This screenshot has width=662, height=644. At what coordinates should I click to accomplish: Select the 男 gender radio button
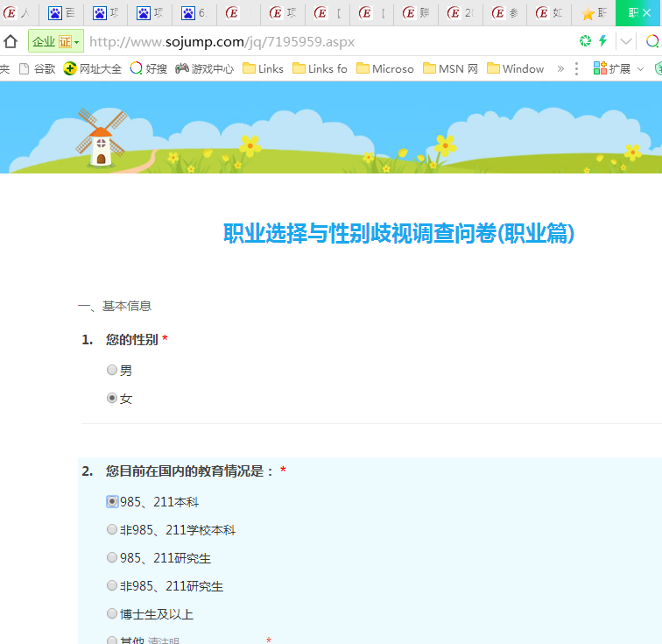tap(112, 370)
